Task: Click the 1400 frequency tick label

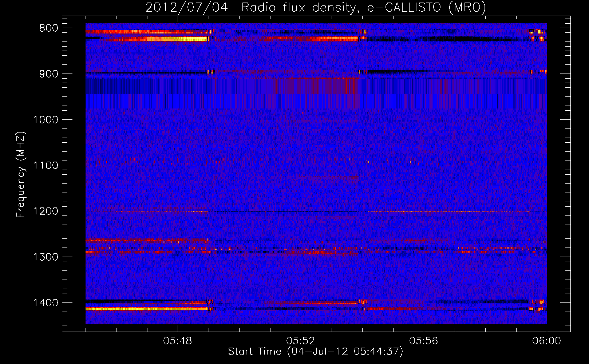Action: pyautogui.click(x=46, y=303)
